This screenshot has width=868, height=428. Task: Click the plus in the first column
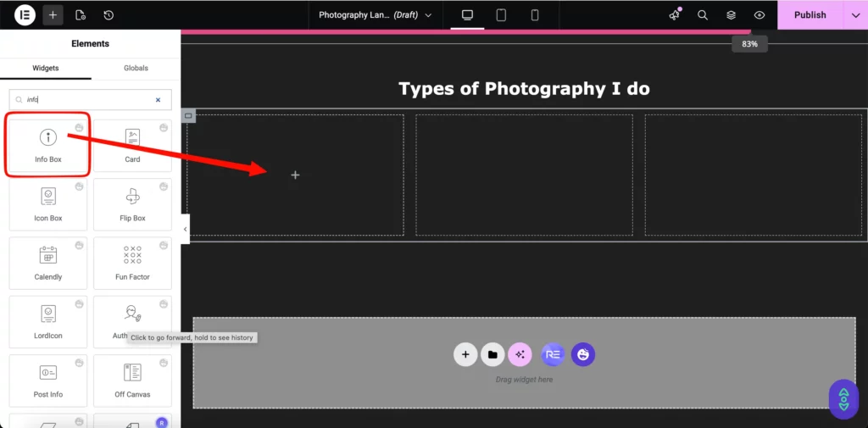[x=295, y=175]
